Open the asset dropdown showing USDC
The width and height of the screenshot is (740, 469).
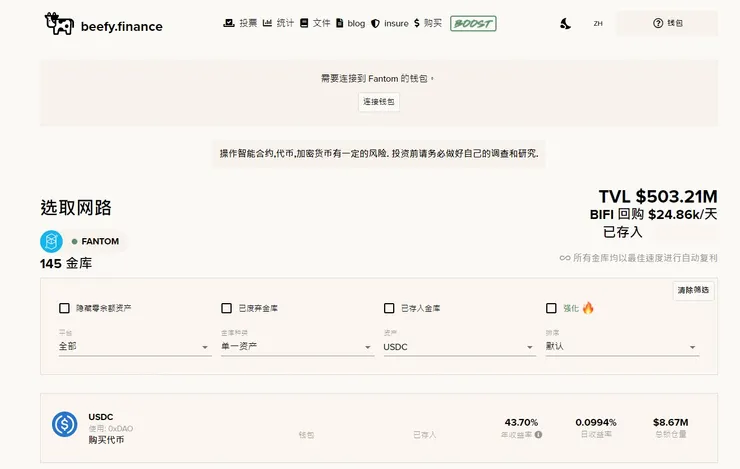point(460,346)
